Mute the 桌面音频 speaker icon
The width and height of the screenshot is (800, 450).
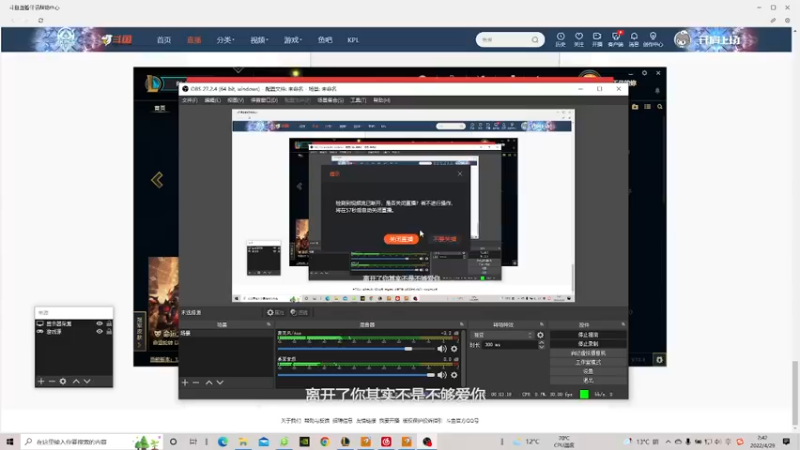(442, 375)
